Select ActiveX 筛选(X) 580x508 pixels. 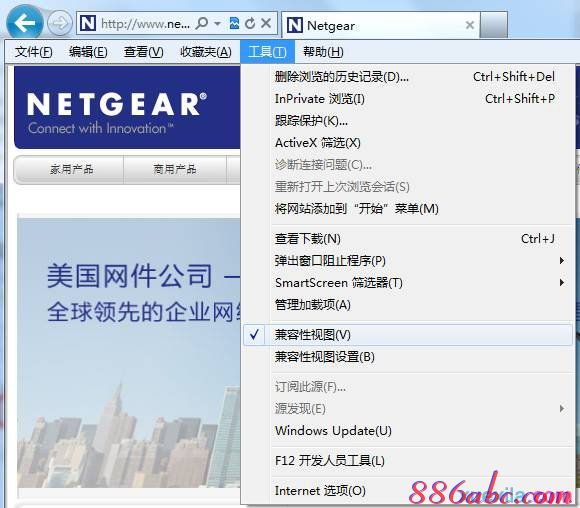[408, 143]
